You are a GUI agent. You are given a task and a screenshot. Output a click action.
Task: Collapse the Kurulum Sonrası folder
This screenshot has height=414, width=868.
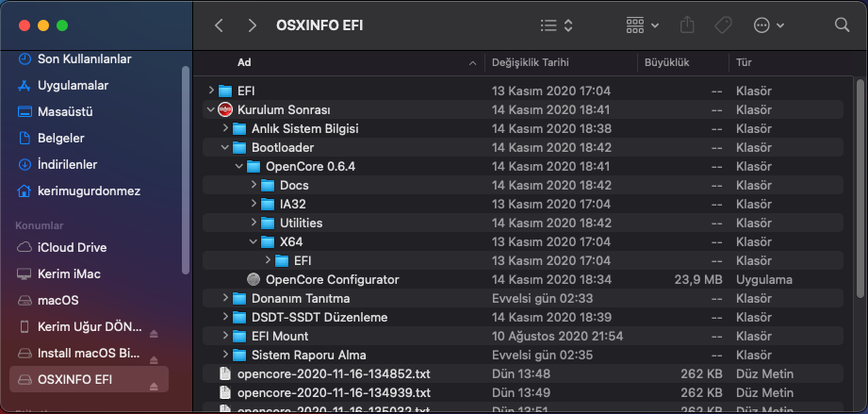point(211,109)
